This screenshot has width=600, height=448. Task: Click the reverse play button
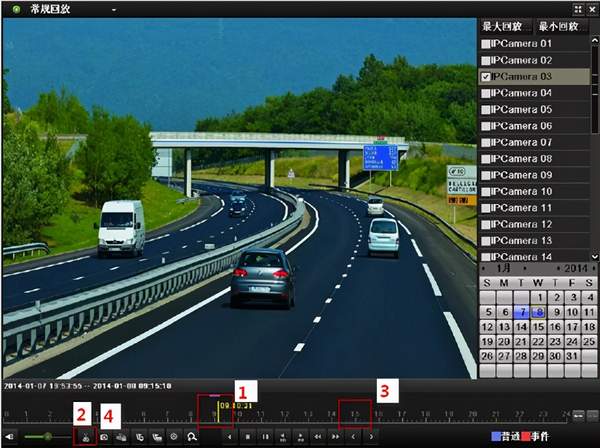pyautogui.click(x=229, y=437)
